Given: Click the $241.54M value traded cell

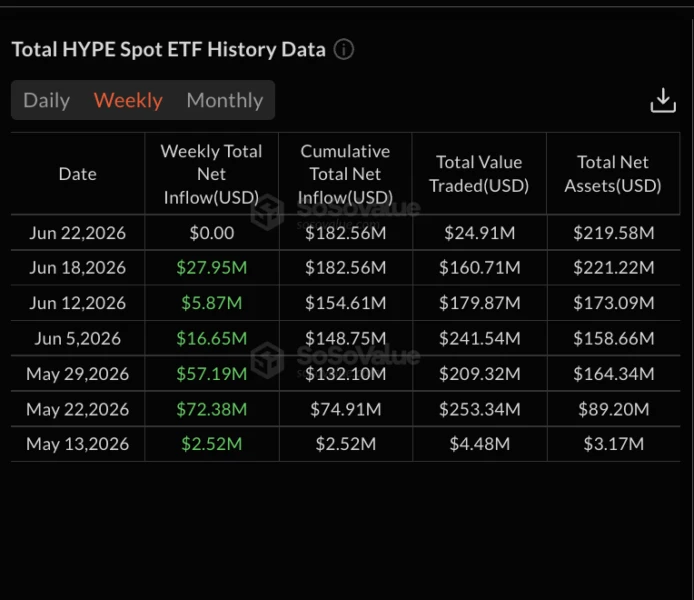Looking at the screenshot, I should click(x=479, y=338).
